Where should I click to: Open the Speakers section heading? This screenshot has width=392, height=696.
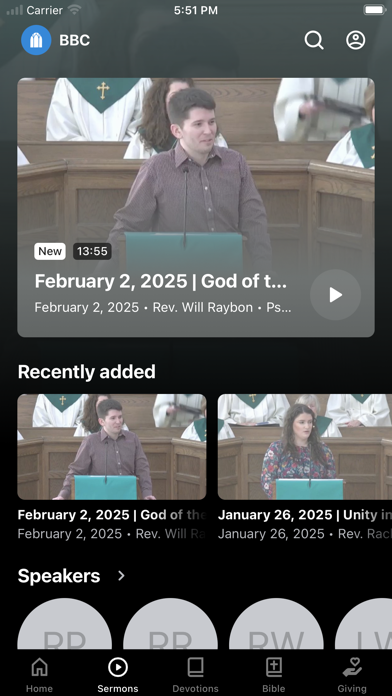click(x=59, y=576)
